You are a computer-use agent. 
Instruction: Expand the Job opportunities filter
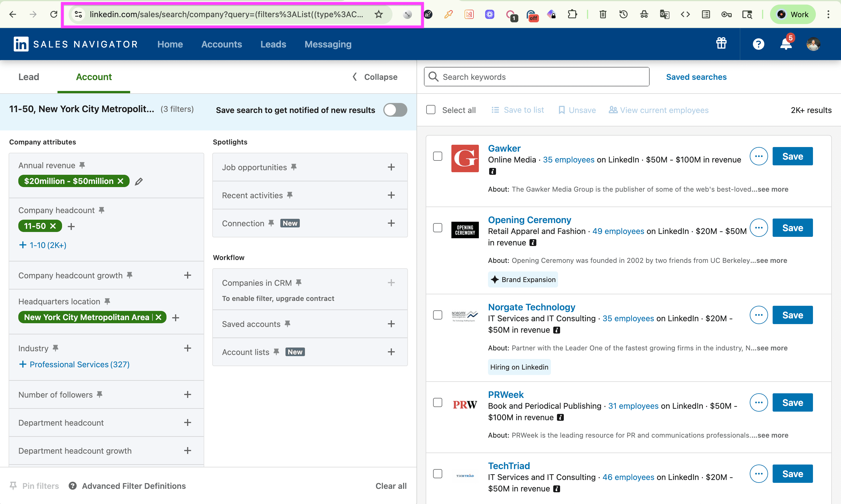(x=391, y=167)
